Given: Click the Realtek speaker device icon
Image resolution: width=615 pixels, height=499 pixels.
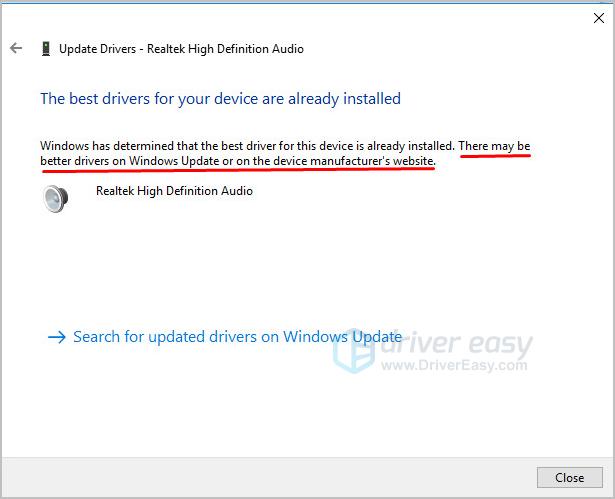Looking at the screenshot, I should [56, 199].
